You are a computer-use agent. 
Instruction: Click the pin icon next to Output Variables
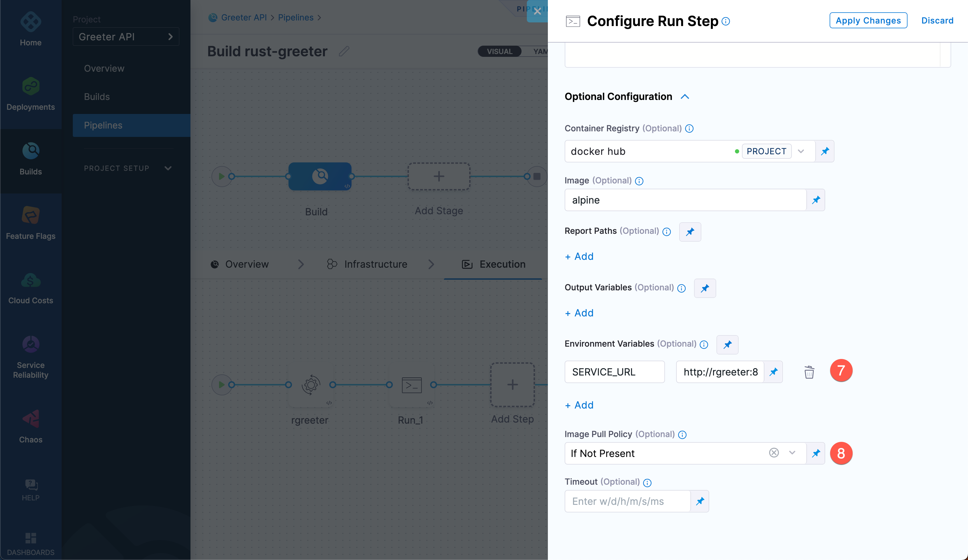pyautogui.click(x=705, y=288)
